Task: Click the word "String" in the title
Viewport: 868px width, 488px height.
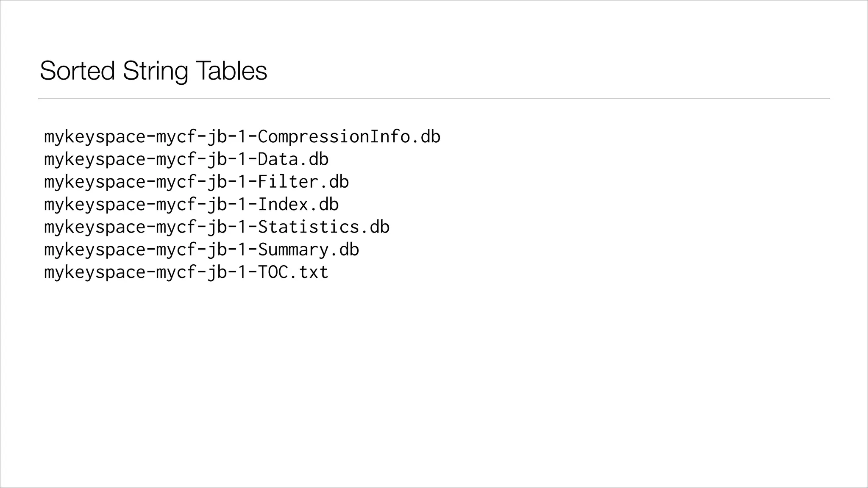Action: click(x=155, y=71)
